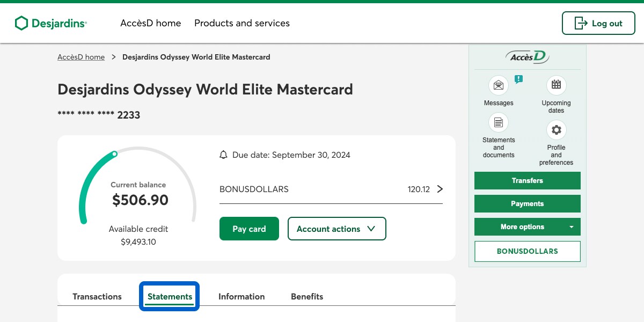Log out of the account

598,23
